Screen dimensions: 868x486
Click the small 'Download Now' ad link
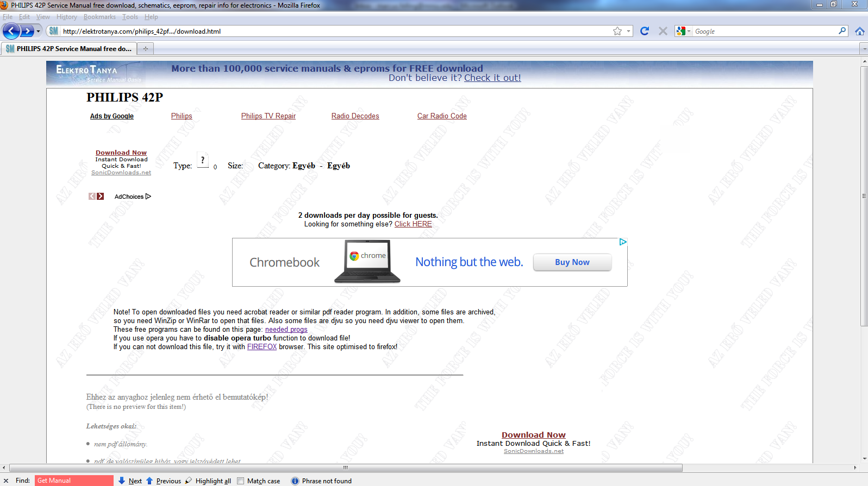click(x=121, y=153)
